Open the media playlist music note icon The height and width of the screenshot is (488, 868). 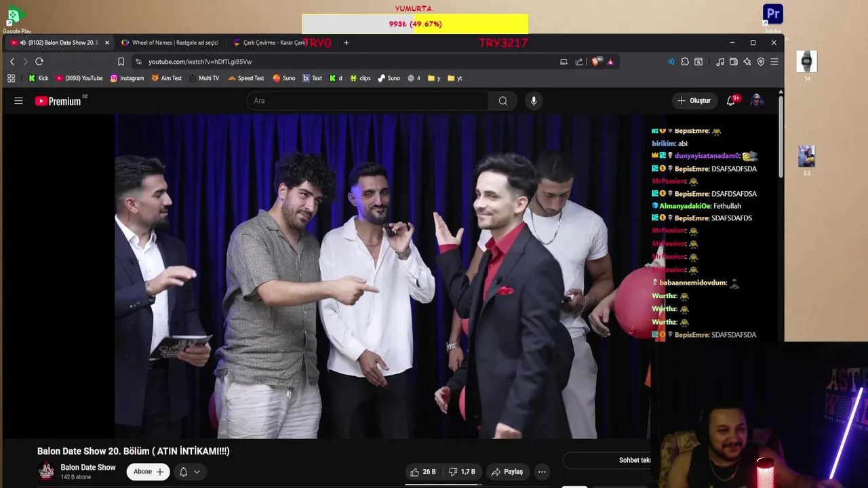click(720, 62)
